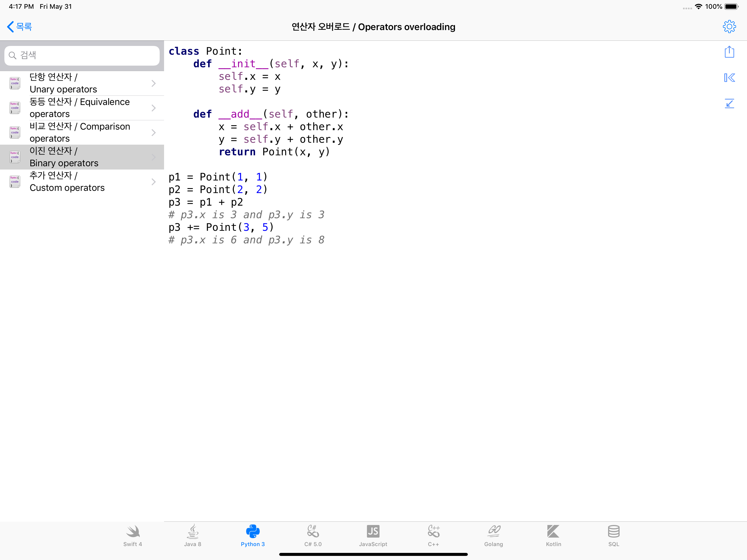Share the current code example

pyautogui.click(x=730, y=52)
